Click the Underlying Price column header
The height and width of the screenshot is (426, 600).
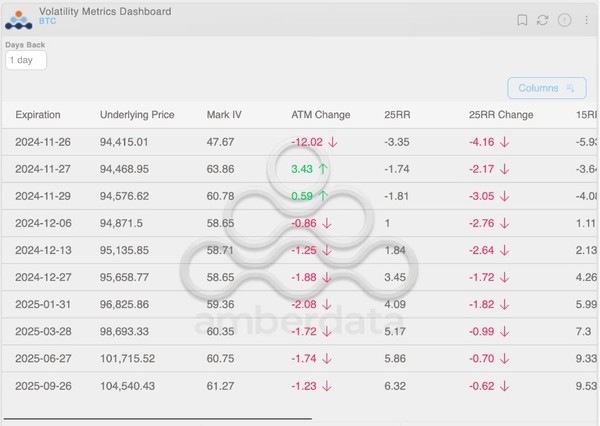point(137,115)
